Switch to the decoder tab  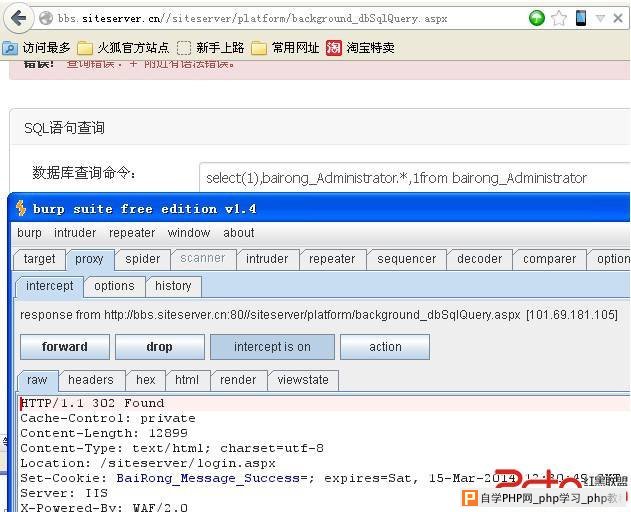480,259
